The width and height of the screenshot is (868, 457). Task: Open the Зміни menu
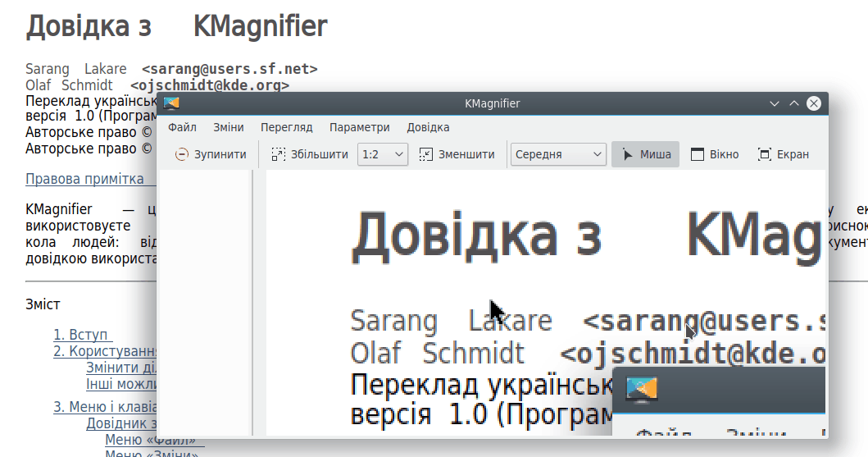coord(228,127)
